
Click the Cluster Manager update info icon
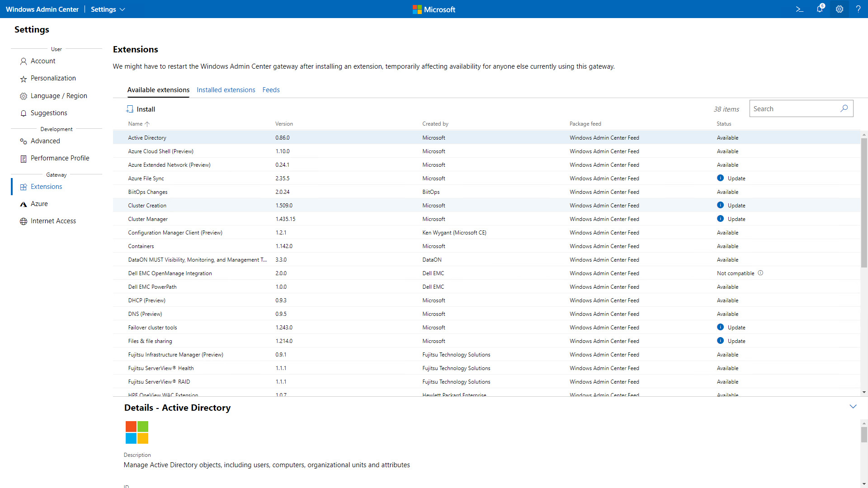pos(721,219)
